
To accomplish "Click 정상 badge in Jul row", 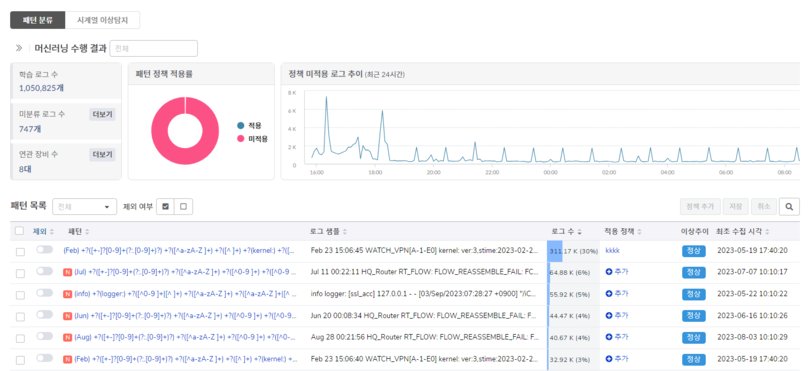I will coord(694,272).
